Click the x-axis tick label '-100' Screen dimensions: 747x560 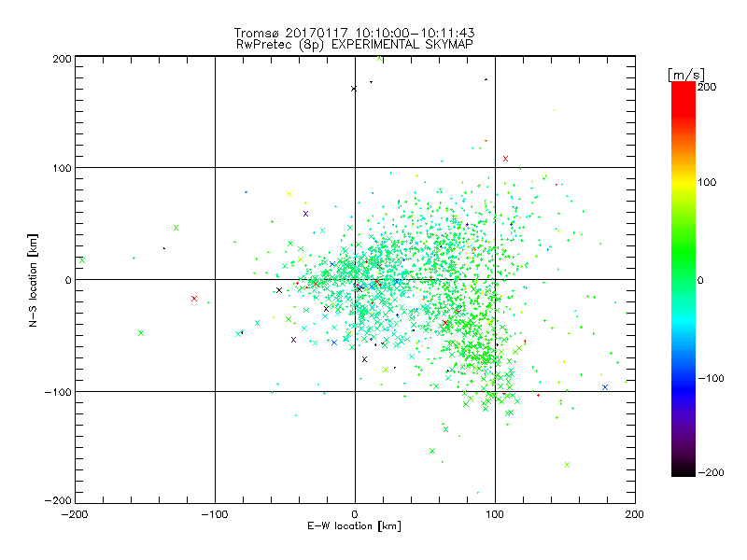click(x=215, y=514)
